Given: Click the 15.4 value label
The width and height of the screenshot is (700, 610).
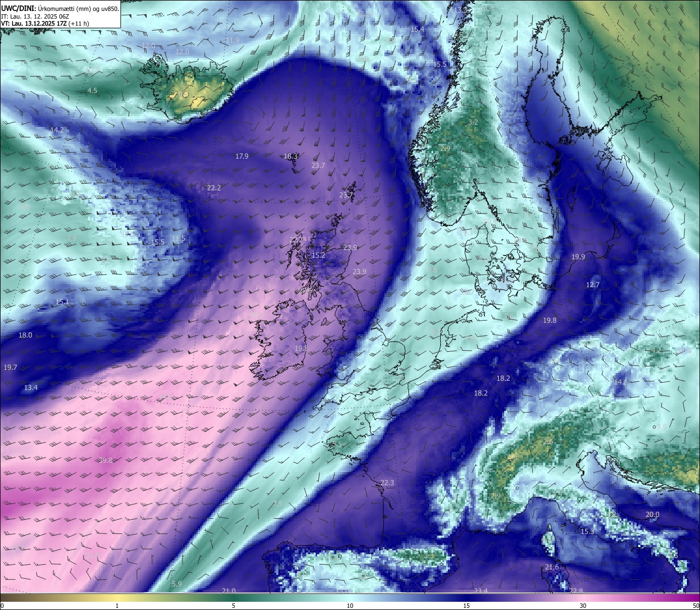Looking at the screenshot, I should coord(417,29).
